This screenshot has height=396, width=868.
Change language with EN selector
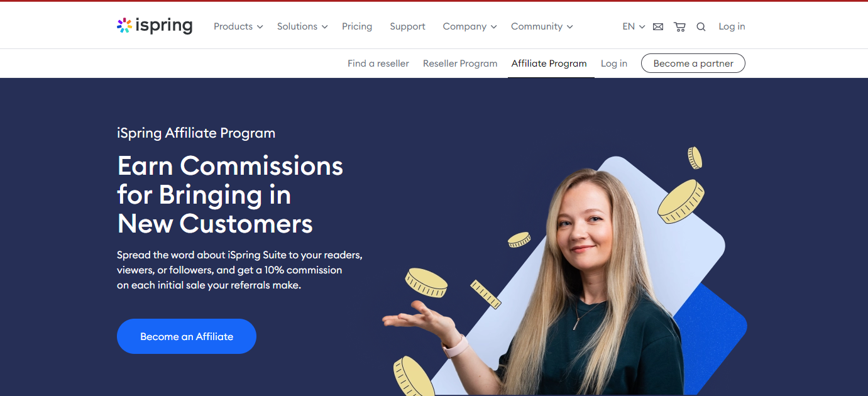634,26
